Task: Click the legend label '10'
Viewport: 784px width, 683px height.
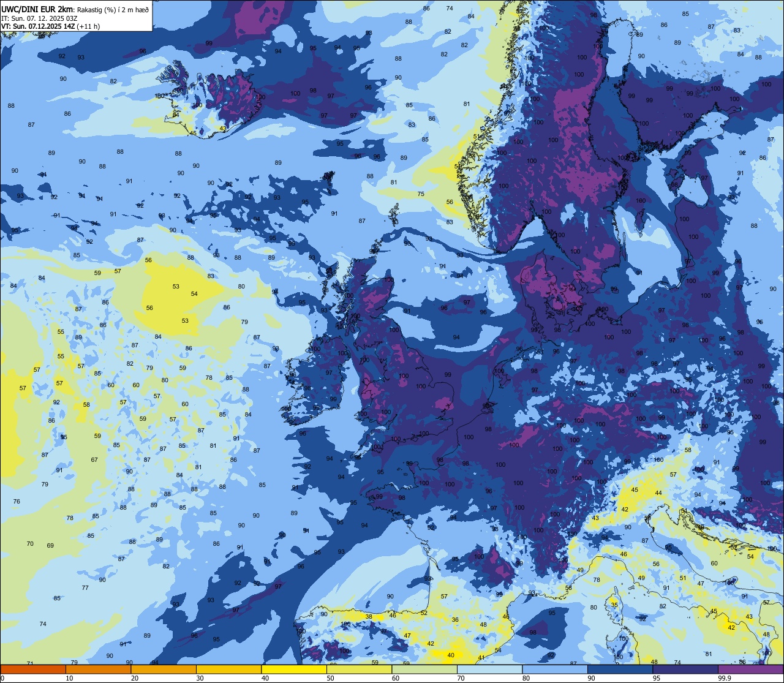Action: [69, 678]
